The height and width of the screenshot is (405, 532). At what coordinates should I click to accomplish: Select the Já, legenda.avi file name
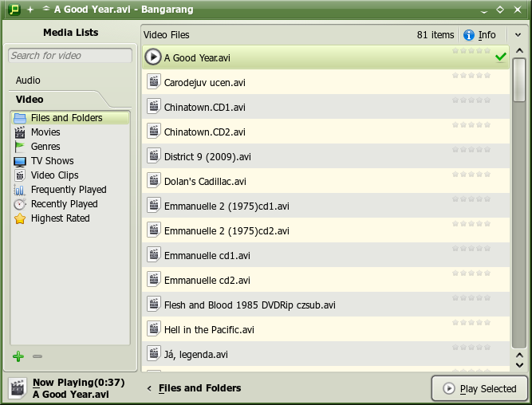pos(196,355)
